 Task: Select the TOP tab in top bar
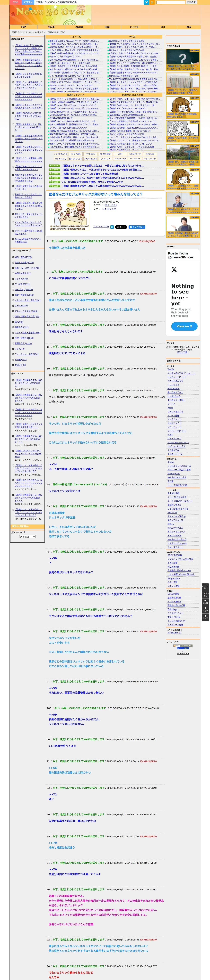pos(15,2)
